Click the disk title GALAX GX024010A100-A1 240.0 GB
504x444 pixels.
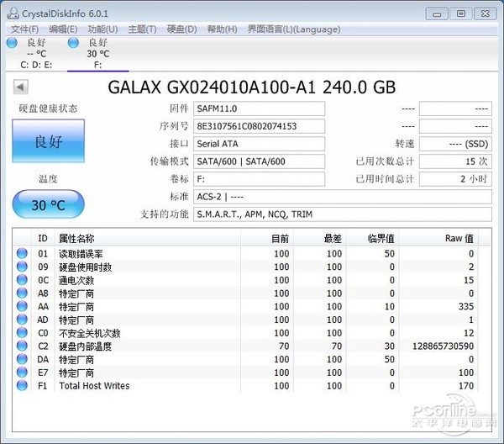pyautogui.click(x=252, y=87)
